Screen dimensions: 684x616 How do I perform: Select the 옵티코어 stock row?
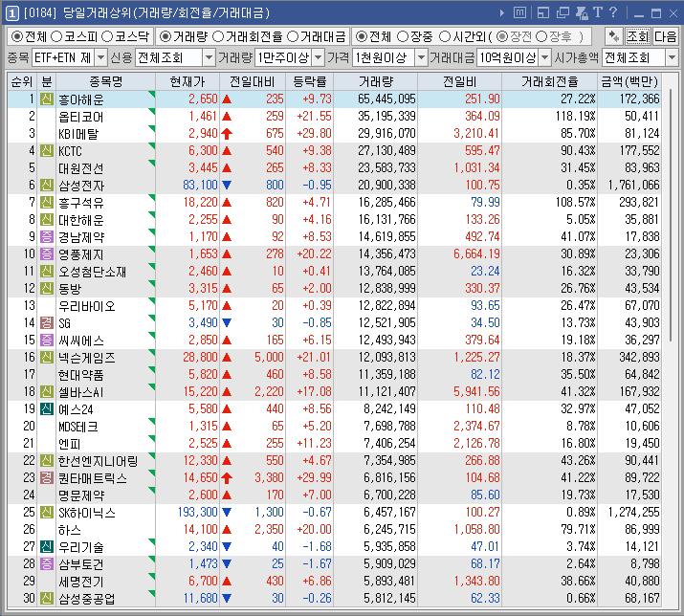334,117
